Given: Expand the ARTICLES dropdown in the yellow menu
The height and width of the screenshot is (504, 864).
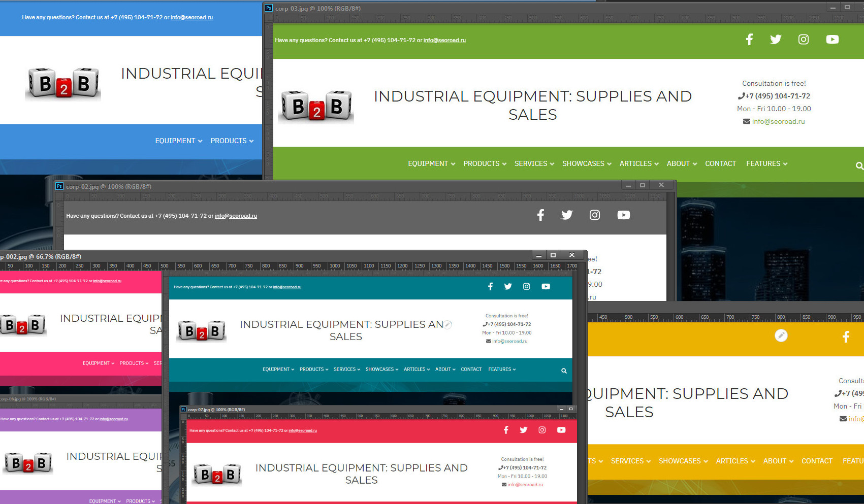Looking at the screenshot, I should click(735, 461).
